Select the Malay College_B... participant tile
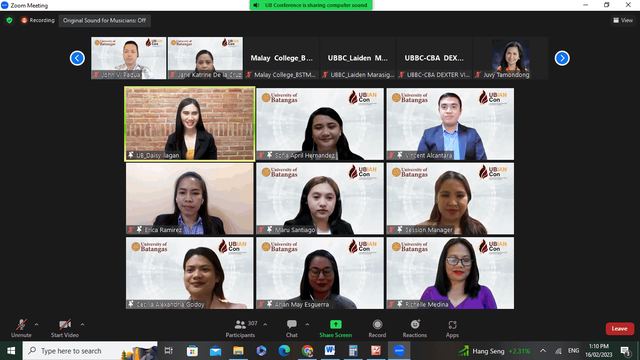 (x=282, y=58)
